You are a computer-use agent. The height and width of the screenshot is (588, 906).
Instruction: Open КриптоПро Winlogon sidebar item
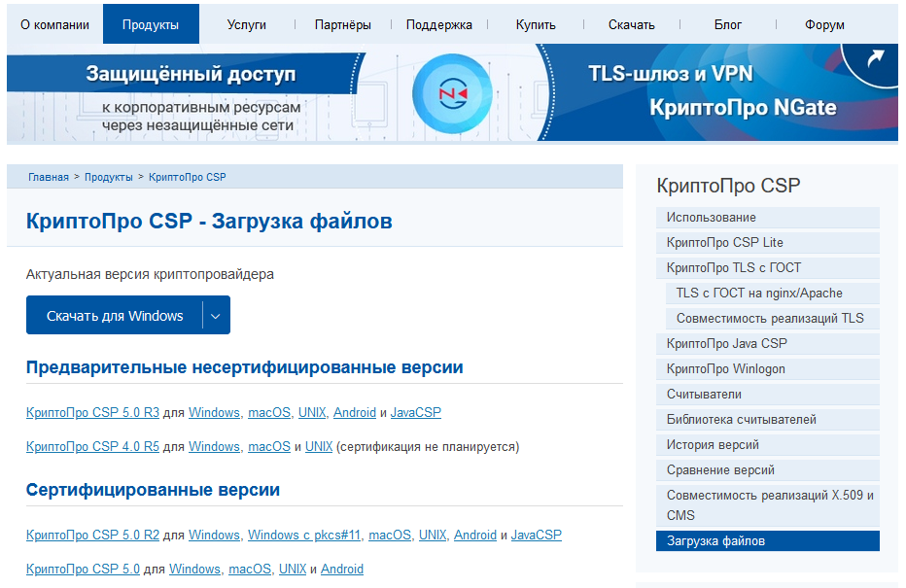point(768,369)
